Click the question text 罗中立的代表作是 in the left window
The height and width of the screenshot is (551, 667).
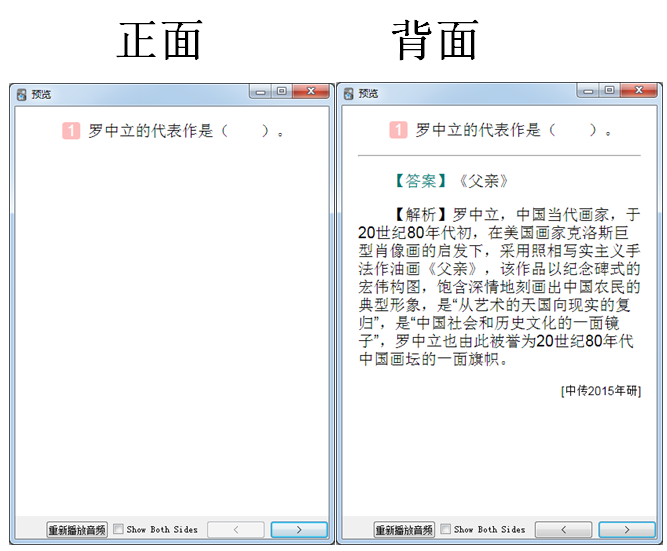coord(150,131)
